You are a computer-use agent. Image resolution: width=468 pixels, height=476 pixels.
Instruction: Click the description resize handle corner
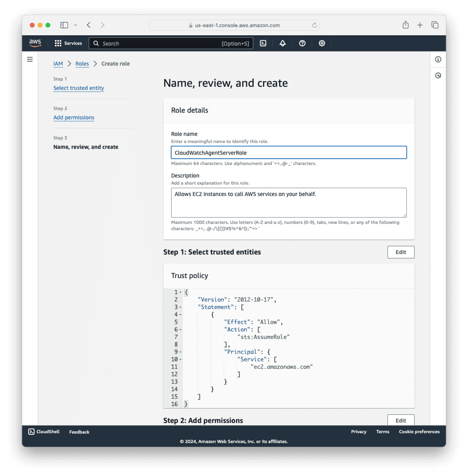pos(404,215)
